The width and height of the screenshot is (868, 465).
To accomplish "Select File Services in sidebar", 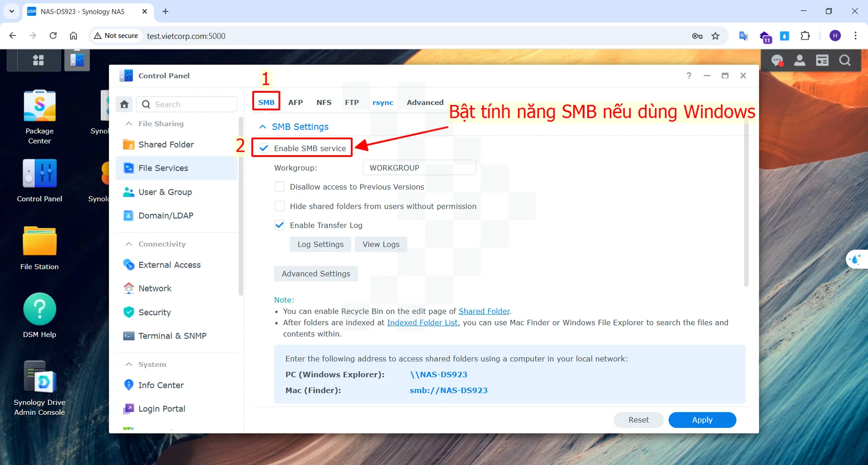I will point(176,168).
